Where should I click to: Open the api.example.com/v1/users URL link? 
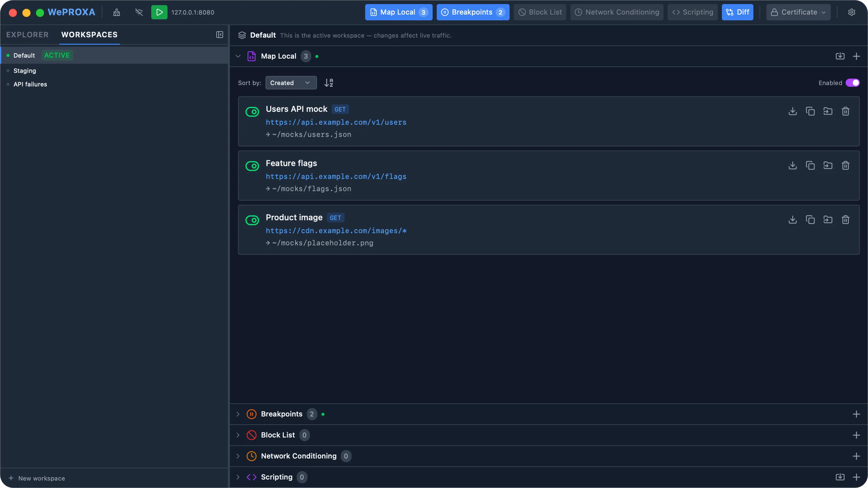tap(336, 122)
